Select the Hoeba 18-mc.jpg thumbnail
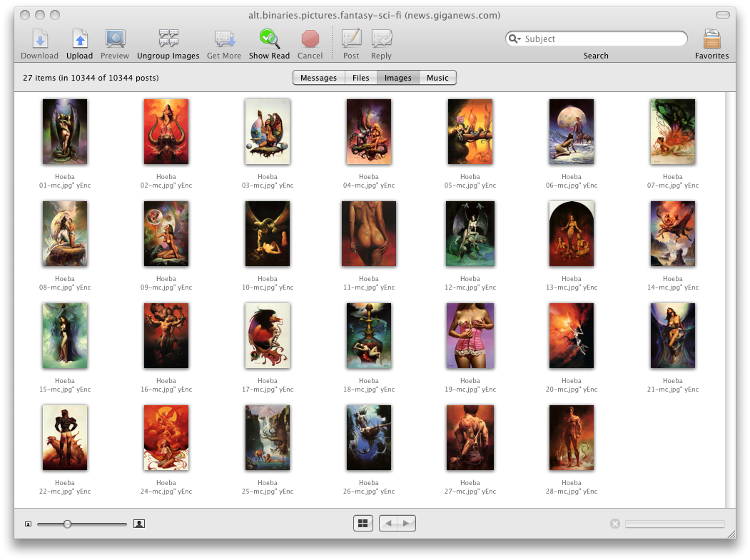The width and height of the screenshot is (750, 560). [x=369, y=336]
